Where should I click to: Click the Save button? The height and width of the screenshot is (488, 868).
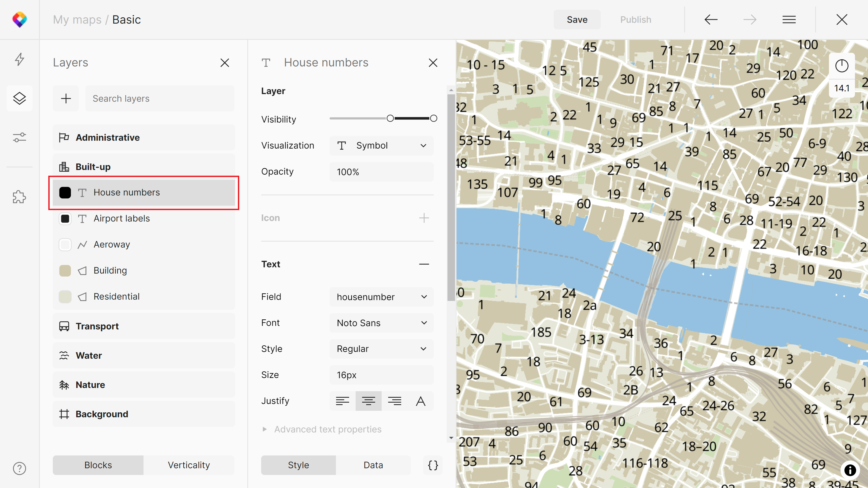tap(577, 20)
